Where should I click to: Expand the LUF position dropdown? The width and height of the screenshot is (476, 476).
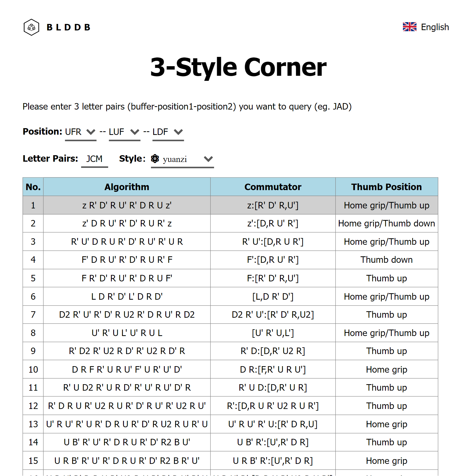pyautogui.click(x=124, y=132)
